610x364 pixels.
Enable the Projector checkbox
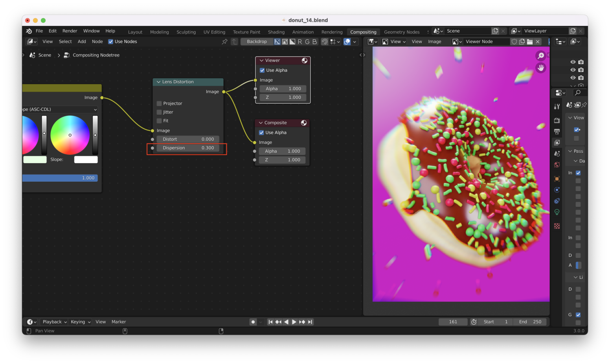coord(159,103)
